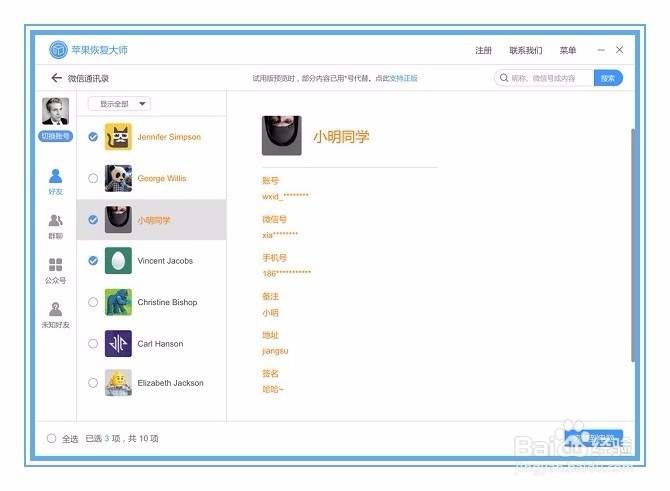Click George Willis's panda avatar
This screenshot has width=670, height=491.
[118, 178]
